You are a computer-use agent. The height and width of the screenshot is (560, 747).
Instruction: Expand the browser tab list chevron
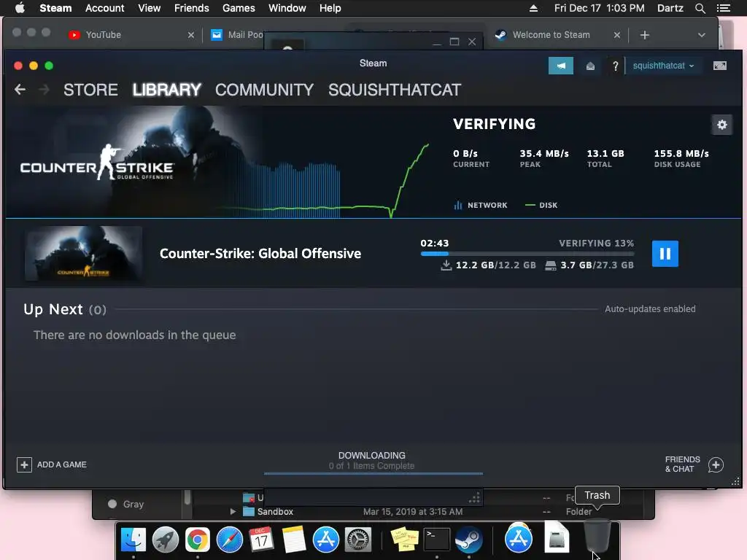[701, 35]
